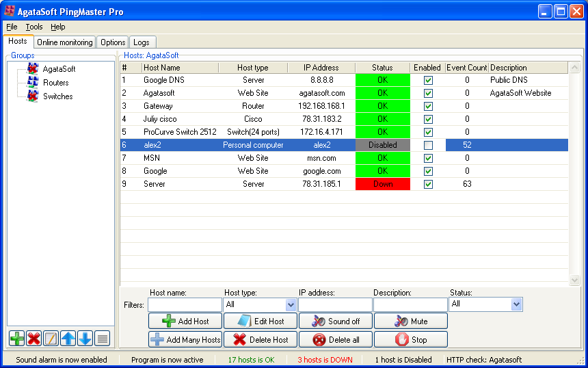
Task: Move group down with blue arrow
Action: (x=85, y=338)
